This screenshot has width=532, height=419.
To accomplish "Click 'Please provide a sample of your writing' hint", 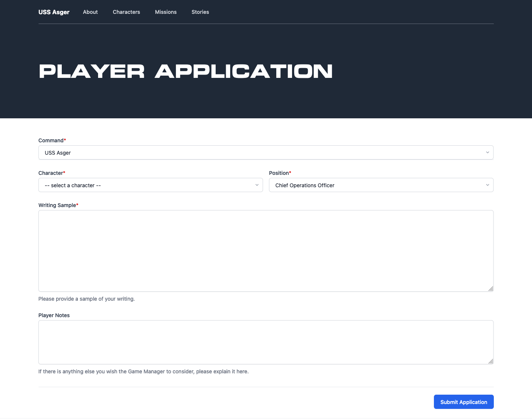I will click(x=86, y=299).
